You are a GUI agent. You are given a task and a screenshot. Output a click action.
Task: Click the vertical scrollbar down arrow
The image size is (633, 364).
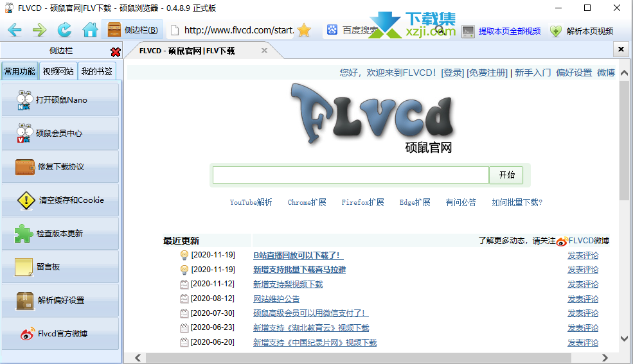tap(624, 338)
